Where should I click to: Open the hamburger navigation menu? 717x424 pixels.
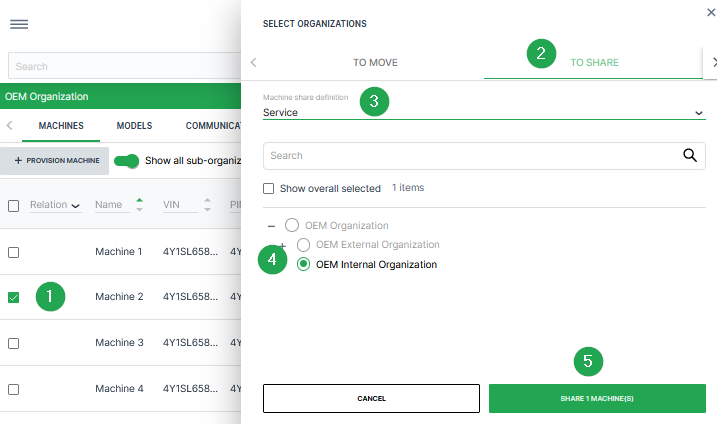point(18,24)
